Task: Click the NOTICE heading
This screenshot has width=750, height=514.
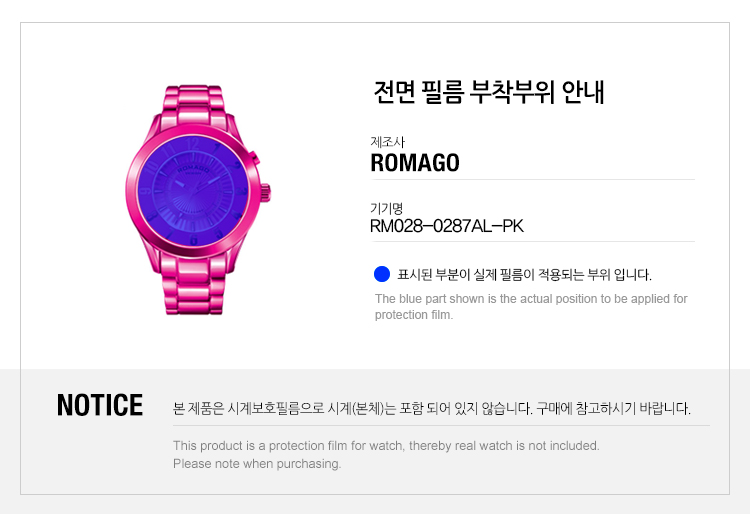Action: [99, 405]
